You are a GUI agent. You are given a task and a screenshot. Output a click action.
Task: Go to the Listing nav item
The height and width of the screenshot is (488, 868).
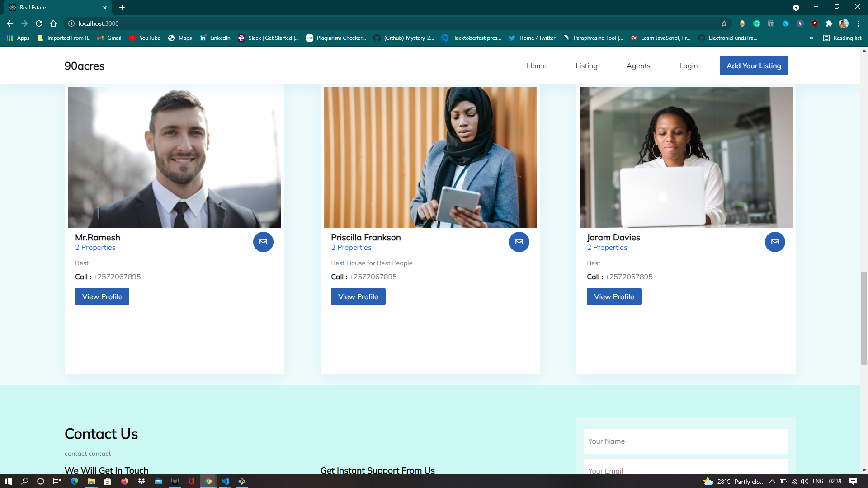[x=586, y=66]
